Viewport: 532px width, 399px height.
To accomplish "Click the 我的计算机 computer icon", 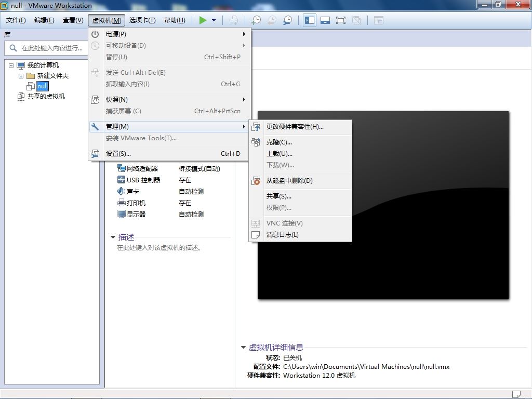I will tap(21, 65).
